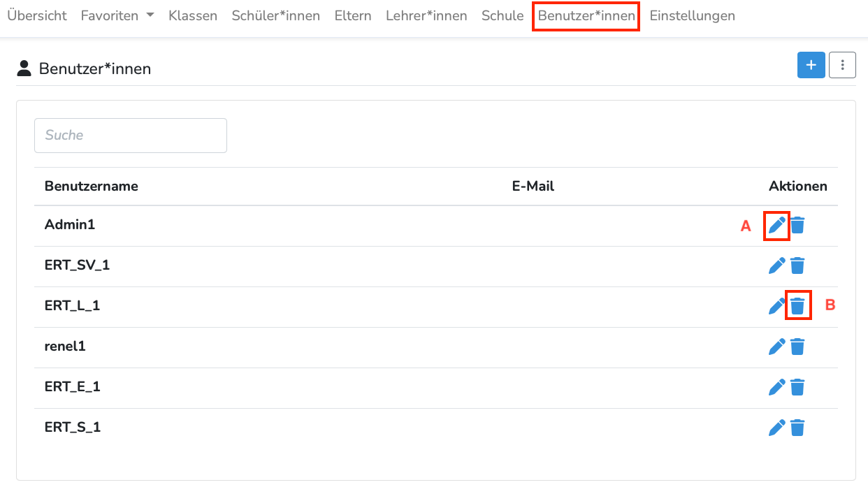This screenshot has height=487, width=868.
Task: Open the Eltern navigation link
Action: [x=353, y=15]
